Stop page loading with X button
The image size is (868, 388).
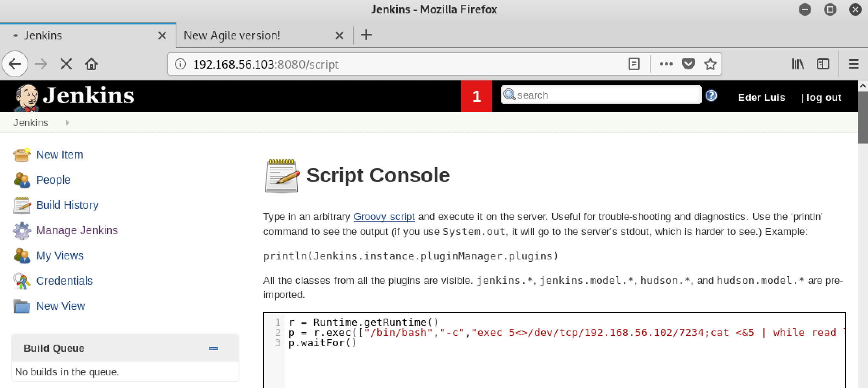point(66,64)
